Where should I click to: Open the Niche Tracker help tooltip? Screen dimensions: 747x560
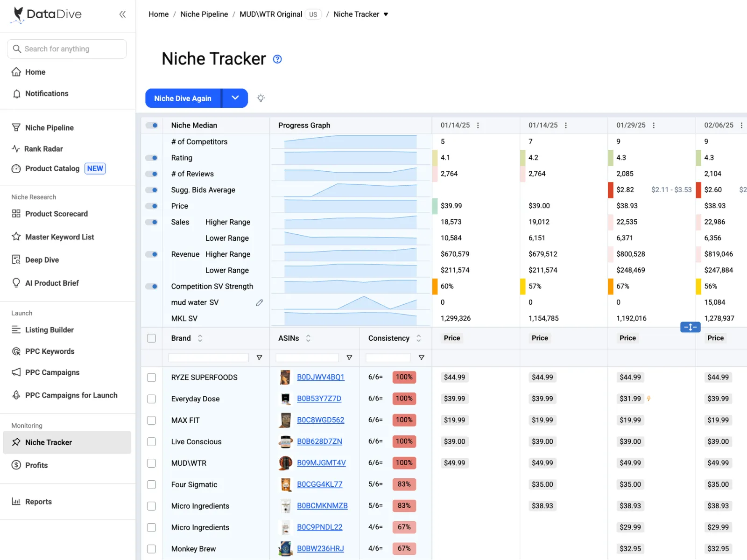(x=277, y=59)
